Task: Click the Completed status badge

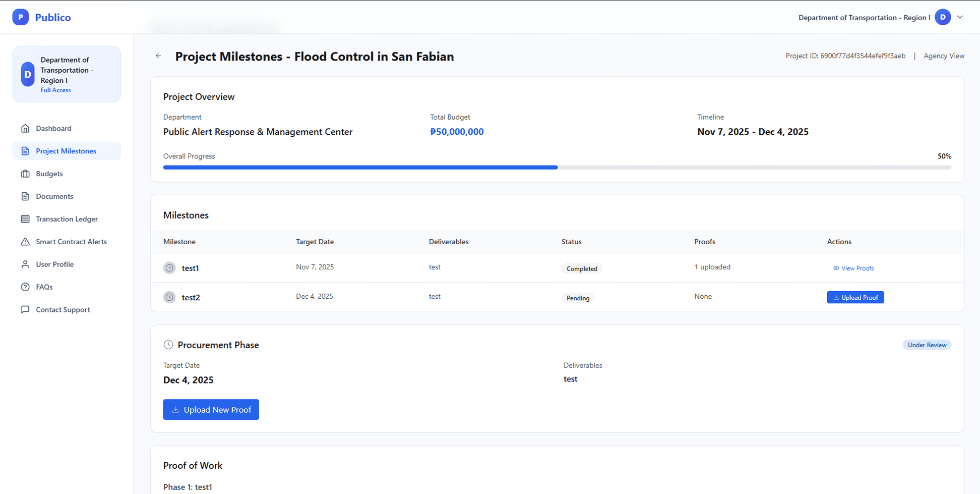Action: (582, 268)
